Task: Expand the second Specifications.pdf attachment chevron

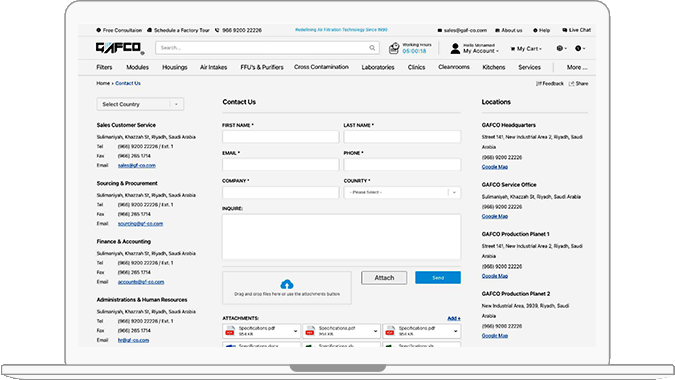Action: click(x=375, y=331)
